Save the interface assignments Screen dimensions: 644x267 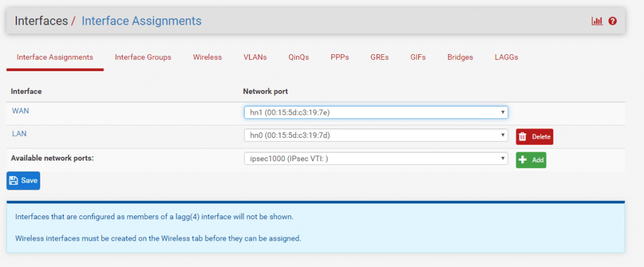pyautogui.click(x=23, y=181)
